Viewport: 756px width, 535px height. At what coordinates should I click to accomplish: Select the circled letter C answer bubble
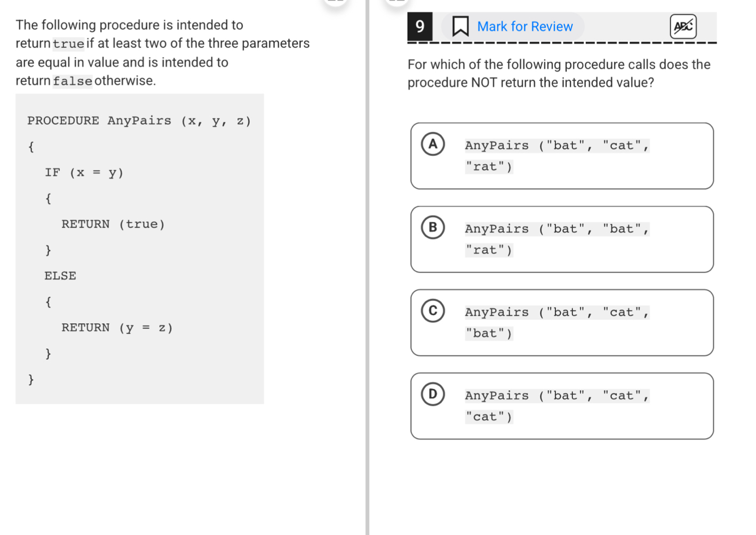click(433, 310)
